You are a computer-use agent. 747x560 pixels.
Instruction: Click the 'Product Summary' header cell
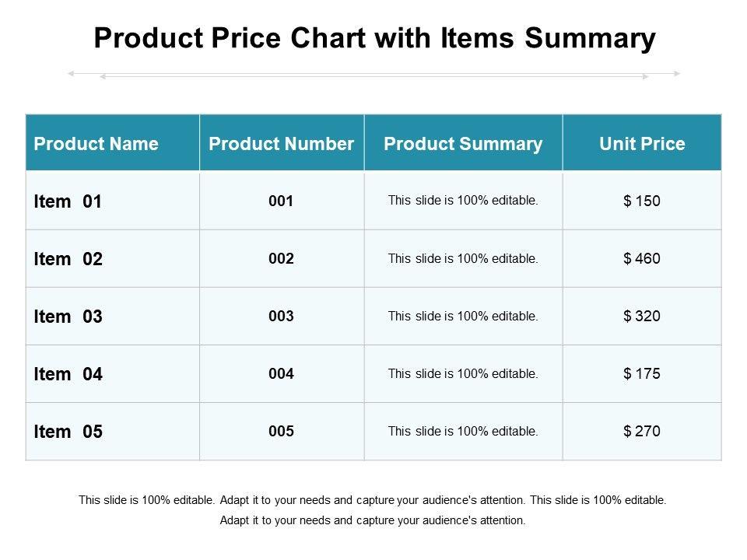(x=463, y=144)
